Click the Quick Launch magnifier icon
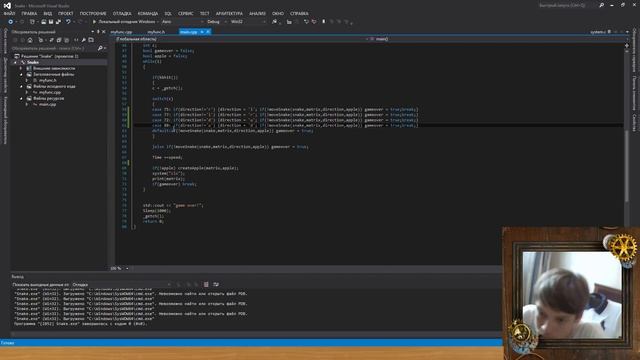 click(x=601, y=6)
